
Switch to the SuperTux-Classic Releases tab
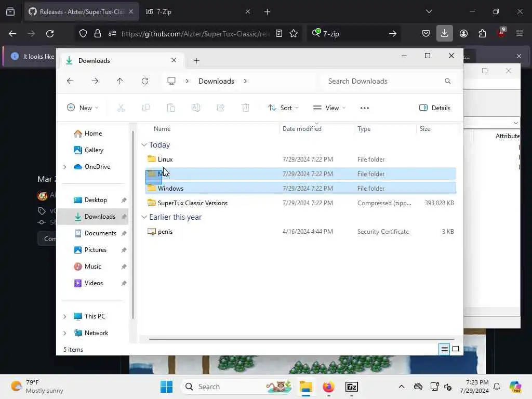(82, 11)
